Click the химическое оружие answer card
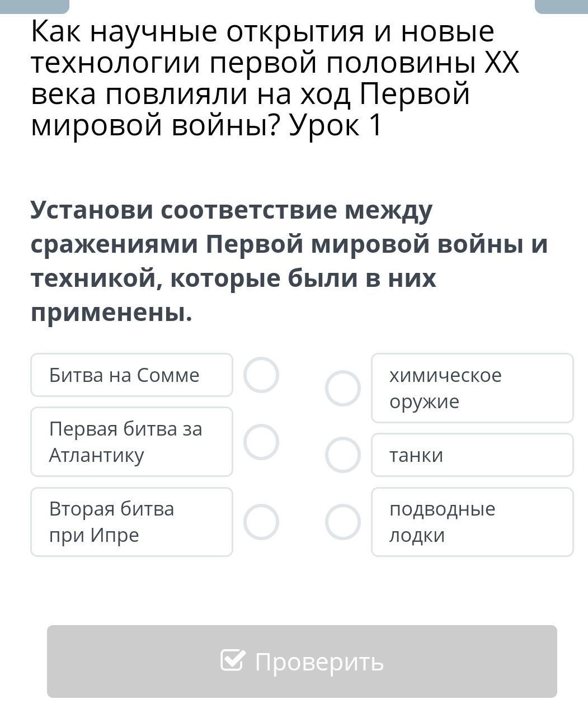588x704 pixels. [472, 388]
